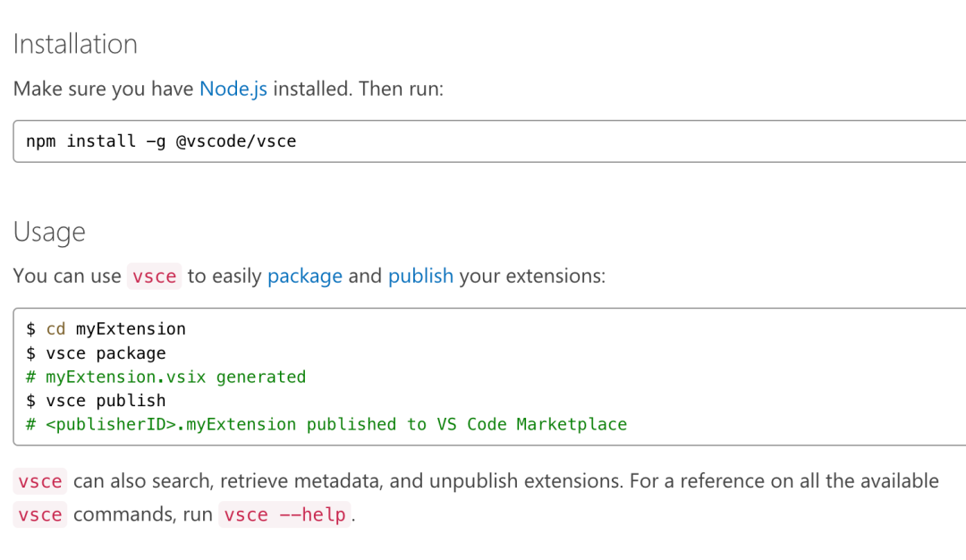Screen dimensions: 966x560
Task: Click the 'vsce package' code line
Action: (x=96, y=353)
